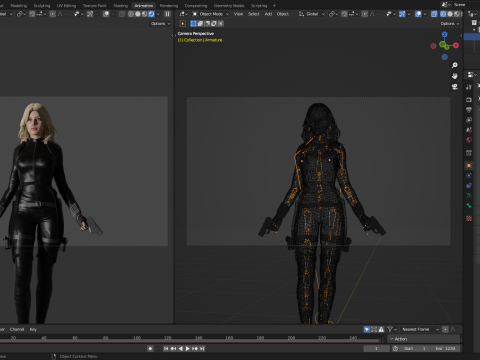Open the Object Mode dropdown
Screen dimensions: 480x360
pyautogui.click(x=211, y=14)
